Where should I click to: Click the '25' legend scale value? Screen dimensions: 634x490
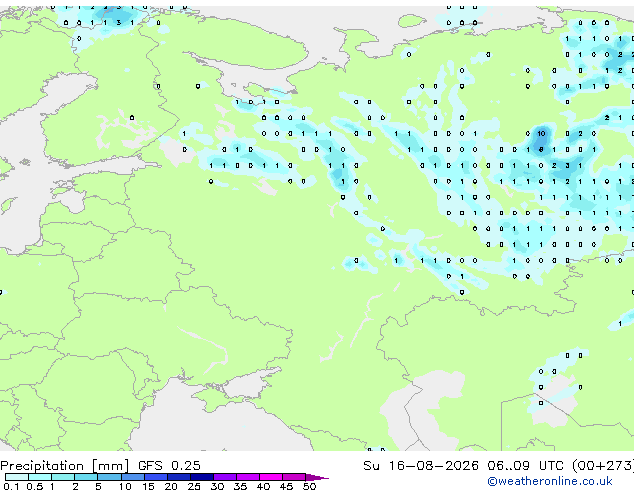[x=194, y=486]
